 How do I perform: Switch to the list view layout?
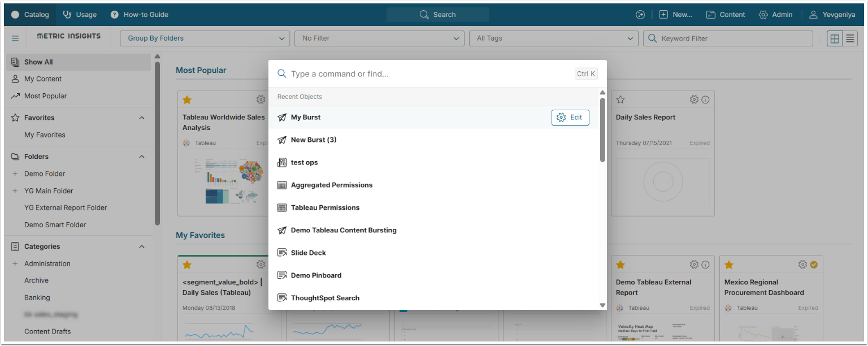click(x=849, y=38)
